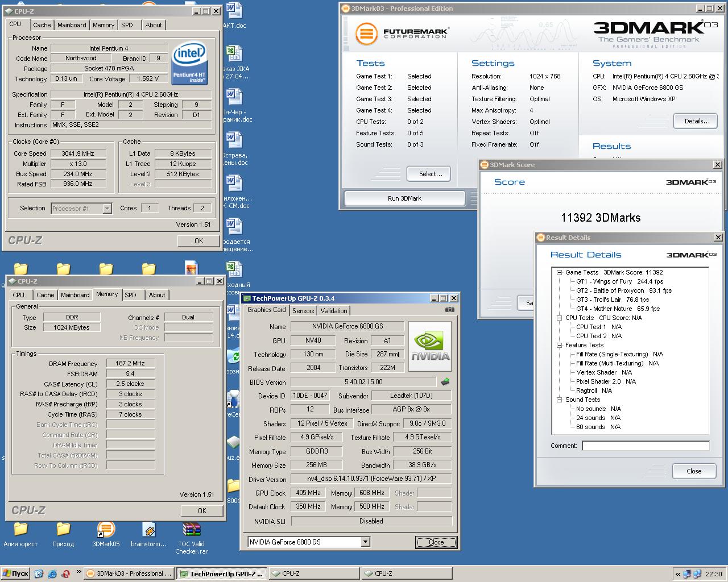Screen dimensions: 728x582
Task: Click the system clock showing 22:30
Action: point(714,574)
